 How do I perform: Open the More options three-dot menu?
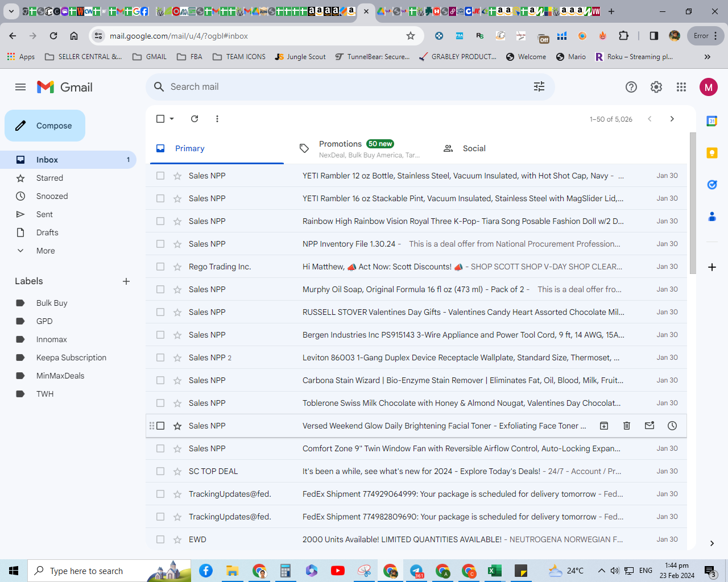[217, 119]
